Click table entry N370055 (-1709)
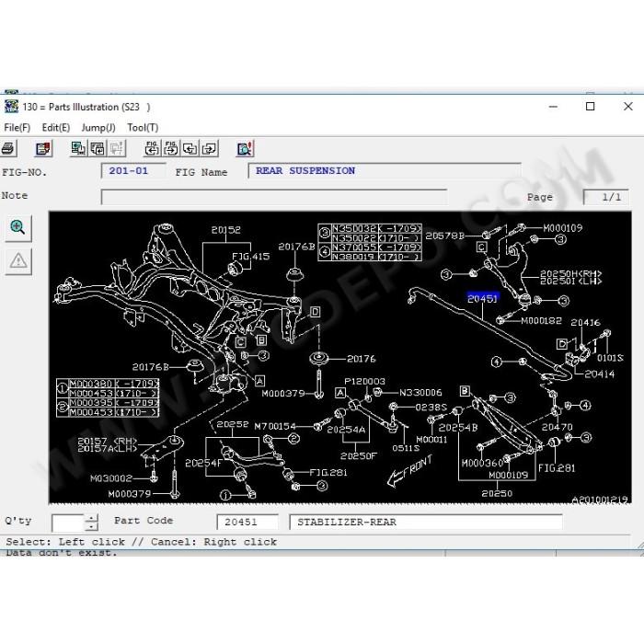Screen dimensions: 644x644 [x=376, y=247]
